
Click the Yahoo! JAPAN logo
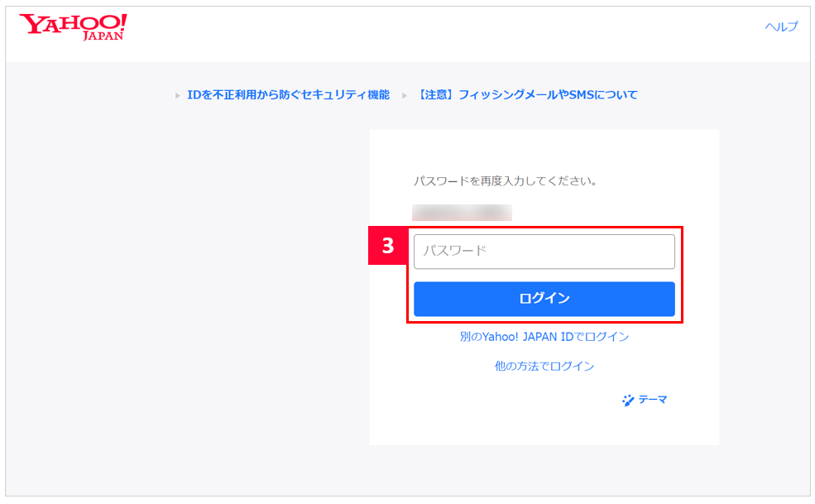pos(74,26)
